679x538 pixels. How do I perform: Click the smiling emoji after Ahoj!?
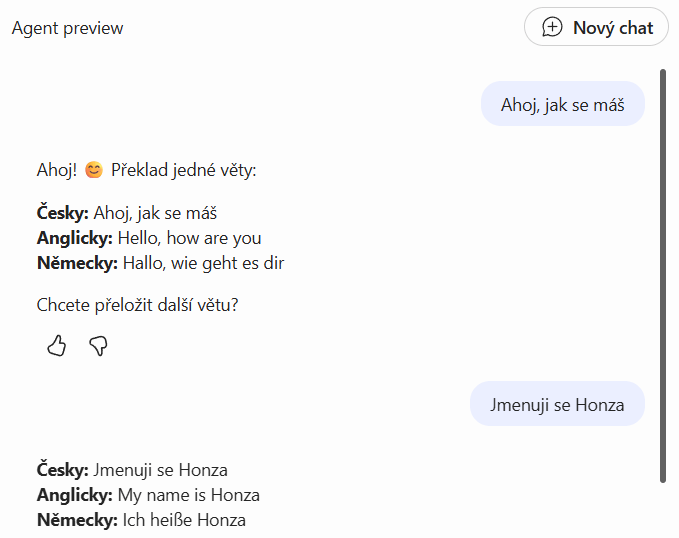(94, 170)
